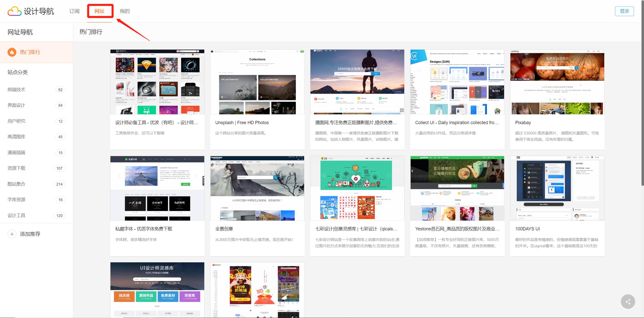Click the 私藏字体 card title link
Screen dimensions: 644x318
tap(144, 229)
